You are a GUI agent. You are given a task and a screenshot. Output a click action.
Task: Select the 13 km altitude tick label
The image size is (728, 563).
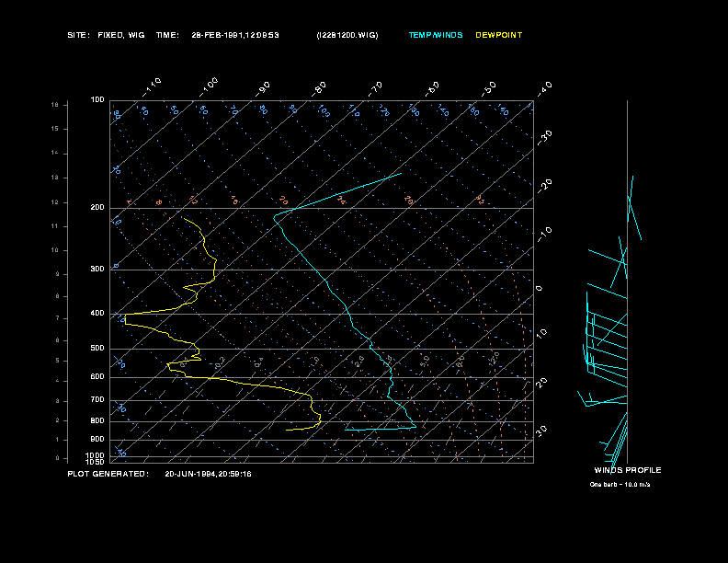(55, 178)
